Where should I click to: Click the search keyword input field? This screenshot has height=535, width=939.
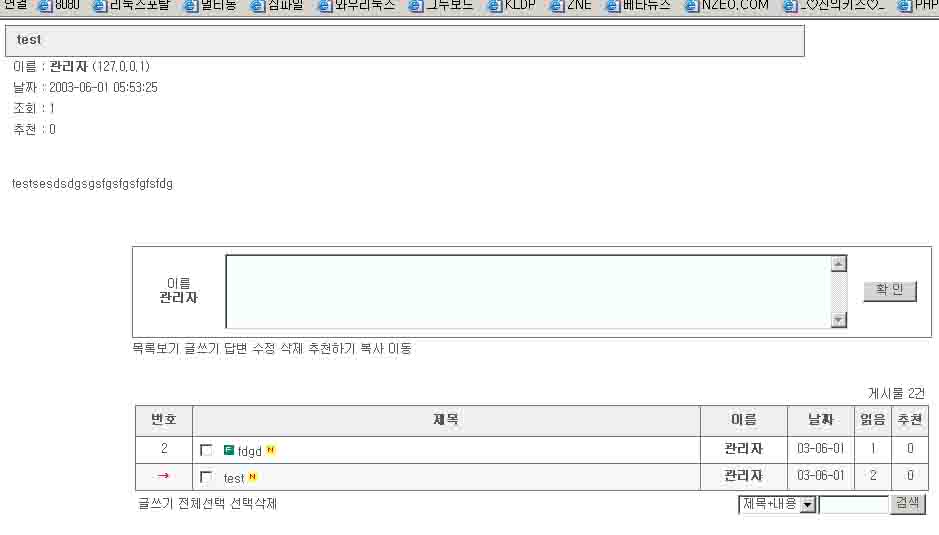[853, 505]
